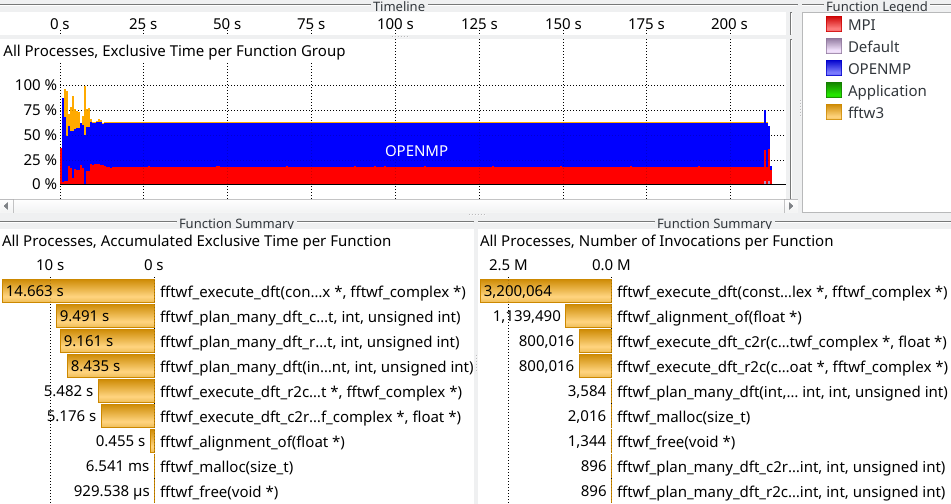
Task: Select fftwf_free(void *) in exclusive time list
Action: (x=219, y=491)
